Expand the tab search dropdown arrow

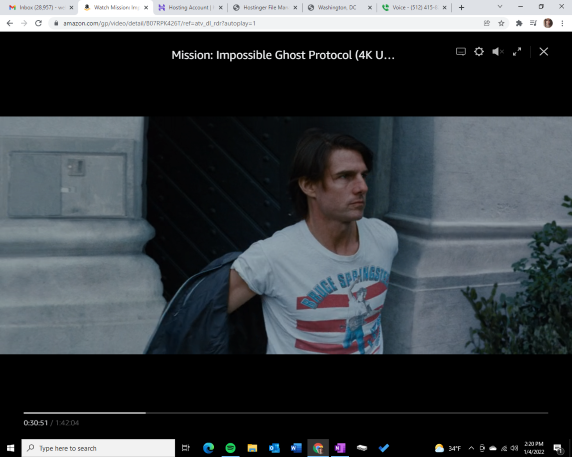click(500, 7)
